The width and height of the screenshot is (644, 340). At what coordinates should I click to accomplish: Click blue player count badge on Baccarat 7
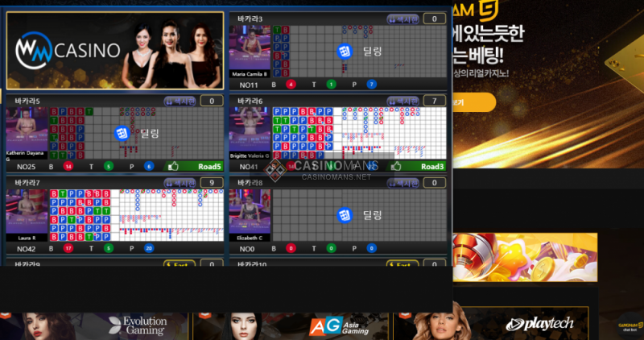(149, 249)
